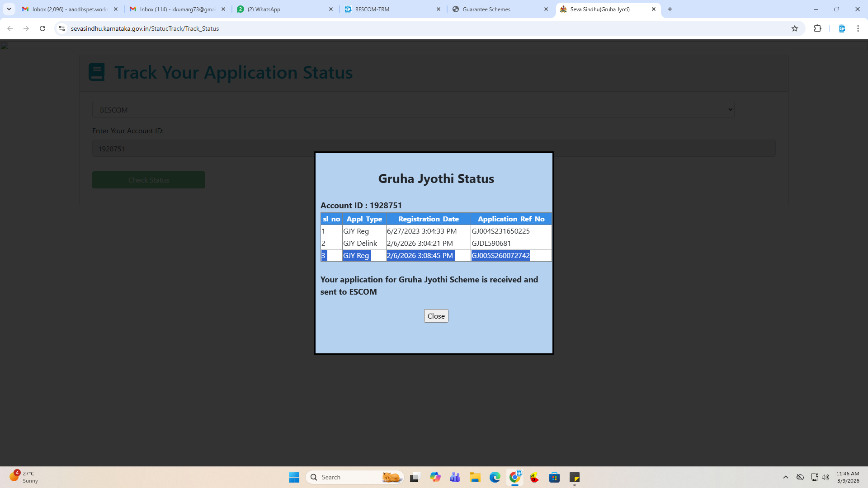Image resolution: width=868 pixels, height=488 pixels.
Task: Open Chrome three-dot menu
Action: (858, 28)
